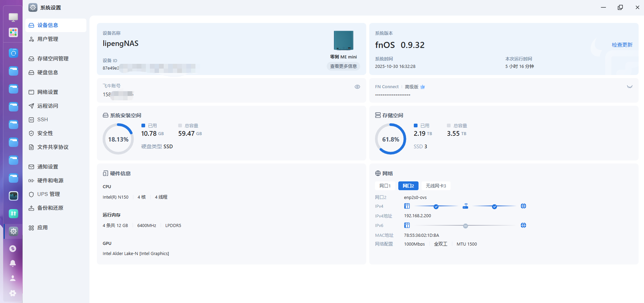
Task: Click the CPU model Intel(R) N150
Action: tap(115, 197)
